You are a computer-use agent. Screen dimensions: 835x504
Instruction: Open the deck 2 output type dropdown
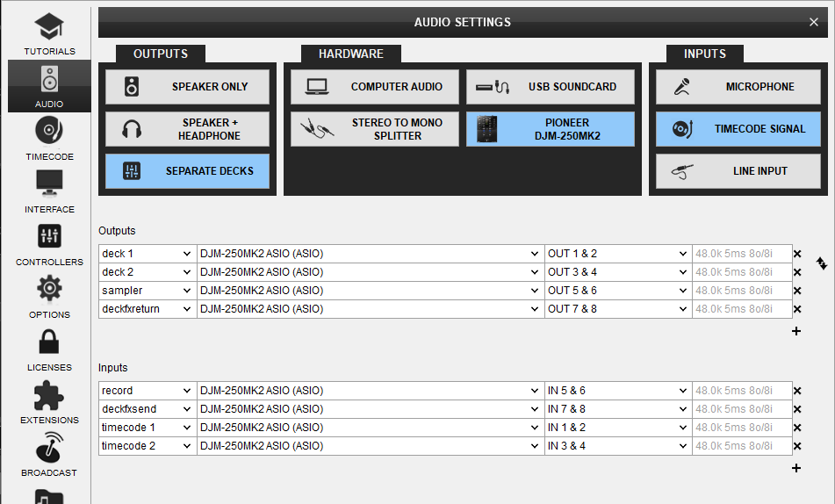coord(148,272)
